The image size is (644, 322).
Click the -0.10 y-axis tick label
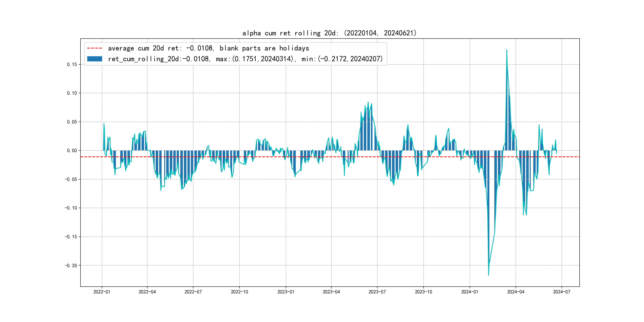(x=71, y=208)
